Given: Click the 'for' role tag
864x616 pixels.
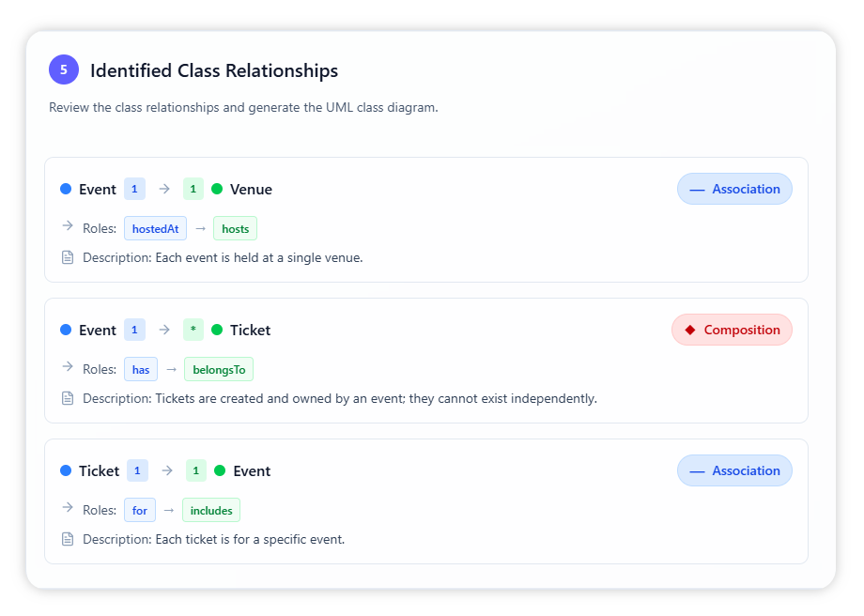Looking at the screenshot, I should [140, 510].
